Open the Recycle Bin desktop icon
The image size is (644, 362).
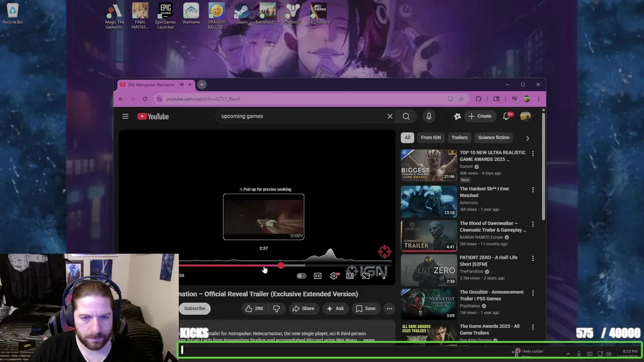click(13, 14)
